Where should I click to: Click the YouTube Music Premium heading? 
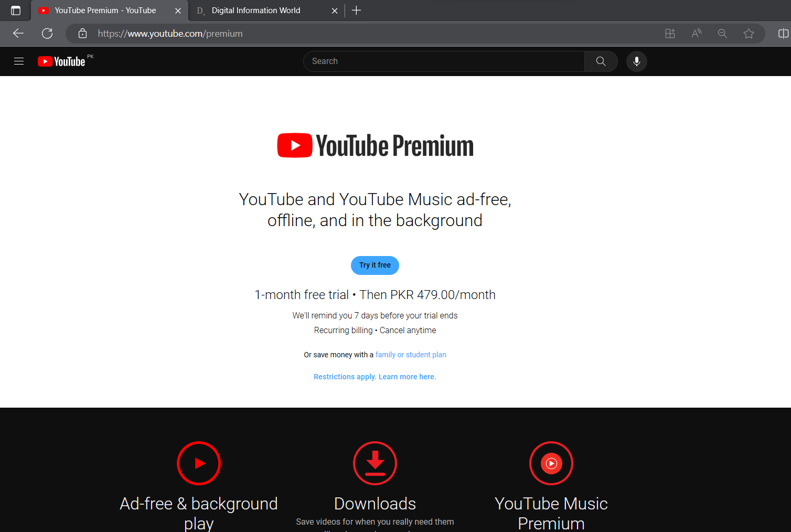click(x=551, y=513)
